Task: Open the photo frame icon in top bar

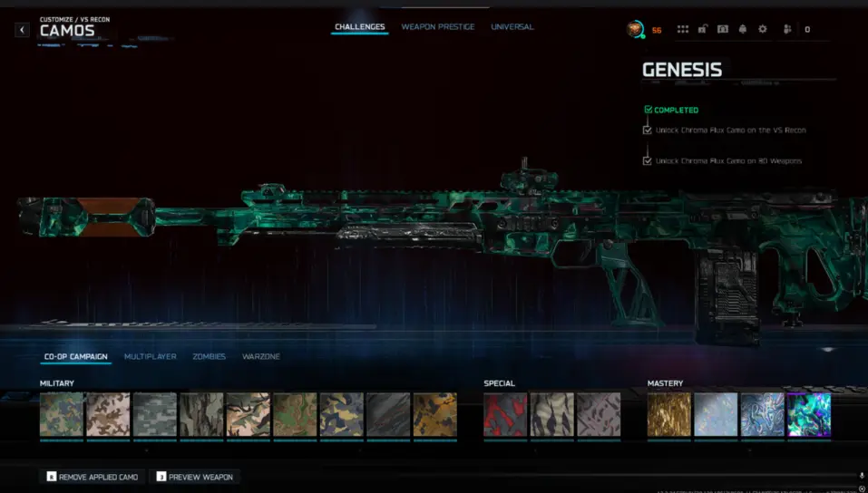Action: click(722, 29)
